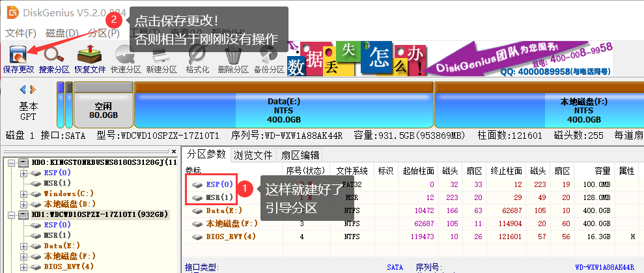Expand the Windows(C:) tree node
The height and width of the screenshot is (273, 644).
24,194
